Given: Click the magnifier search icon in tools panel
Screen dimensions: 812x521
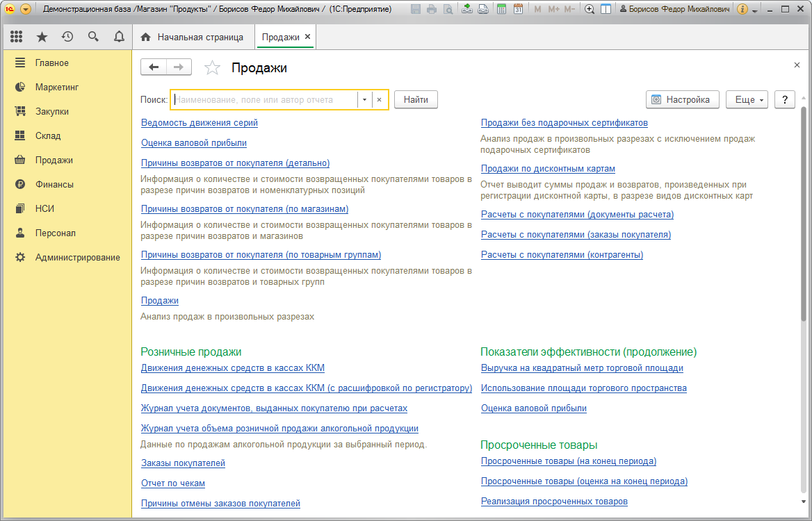Looking at the screenshot, I should pyautogui.click(x=93, y=37).
